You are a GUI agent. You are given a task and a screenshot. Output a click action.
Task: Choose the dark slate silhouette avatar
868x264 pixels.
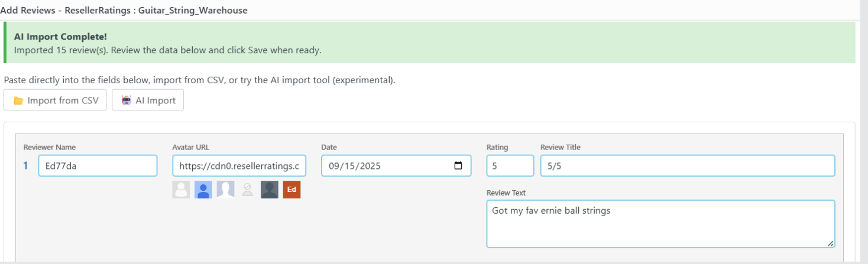pos(270,190)
